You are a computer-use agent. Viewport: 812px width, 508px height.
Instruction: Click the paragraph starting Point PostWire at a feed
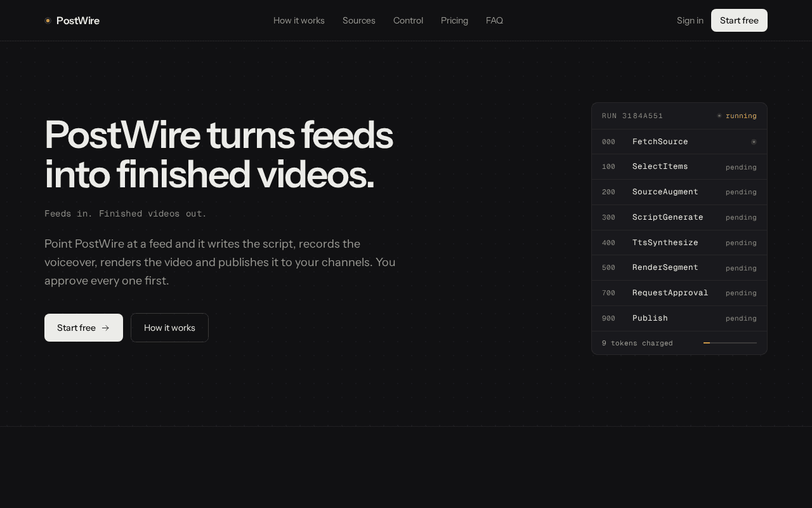(x=220, y=262)
